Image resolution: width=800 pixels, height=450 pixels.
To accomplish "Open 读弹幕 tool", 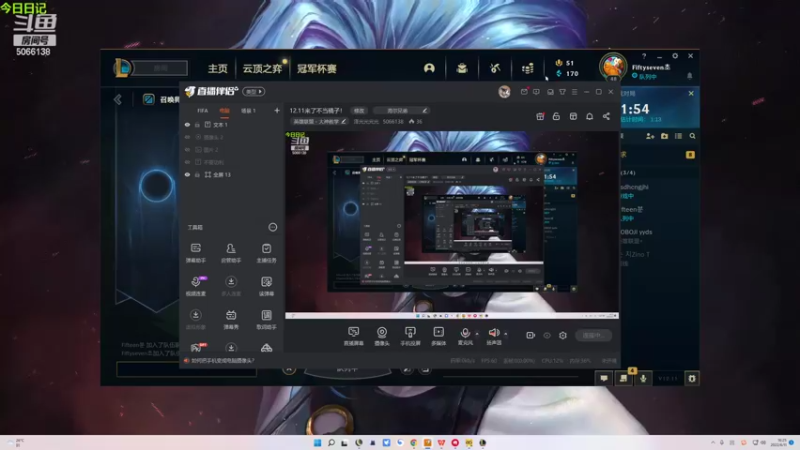I will (266, 286).
